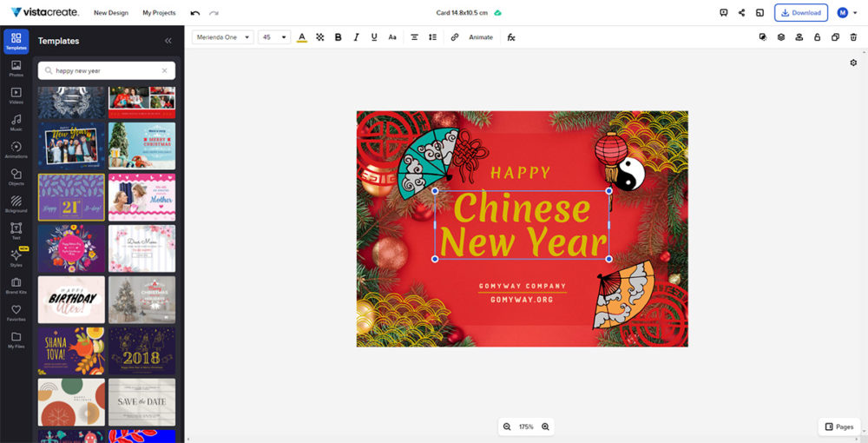Open the Objects sidebar tab

[x=16, y=176]
